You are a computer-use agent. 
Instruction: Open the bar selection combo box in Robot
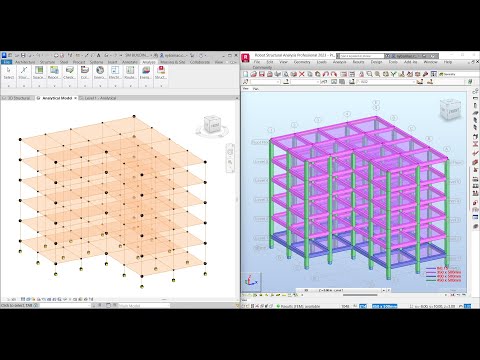point(305,82)
